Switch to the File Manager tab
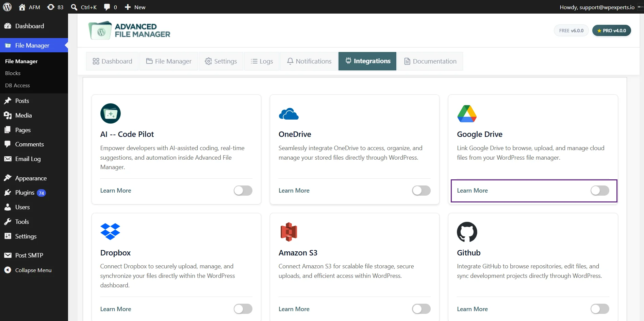This screenshot has width=644, height=321. [169, 61]
